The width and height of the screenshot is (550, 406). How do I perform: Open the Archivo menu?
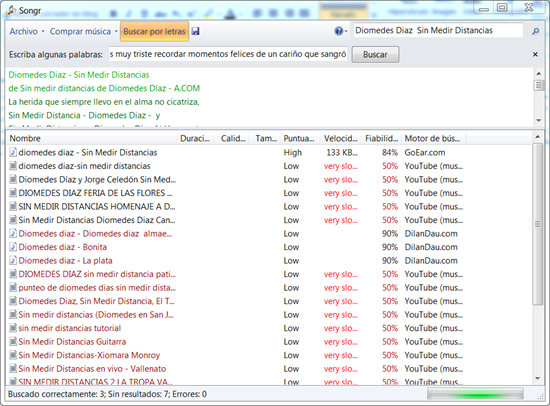[x=27, y=32]
